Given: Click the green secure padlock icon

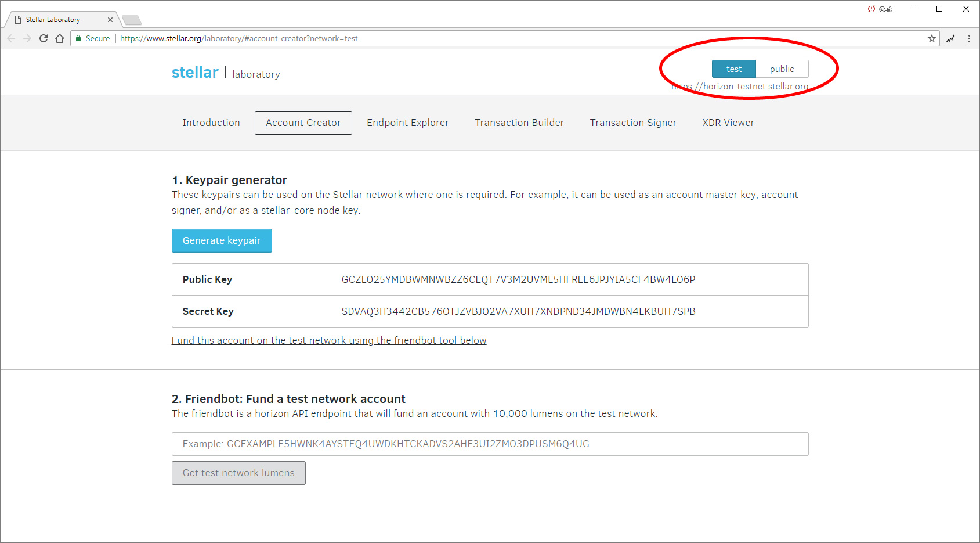Looking at the screenshot, I should click(x=78, y=38).
